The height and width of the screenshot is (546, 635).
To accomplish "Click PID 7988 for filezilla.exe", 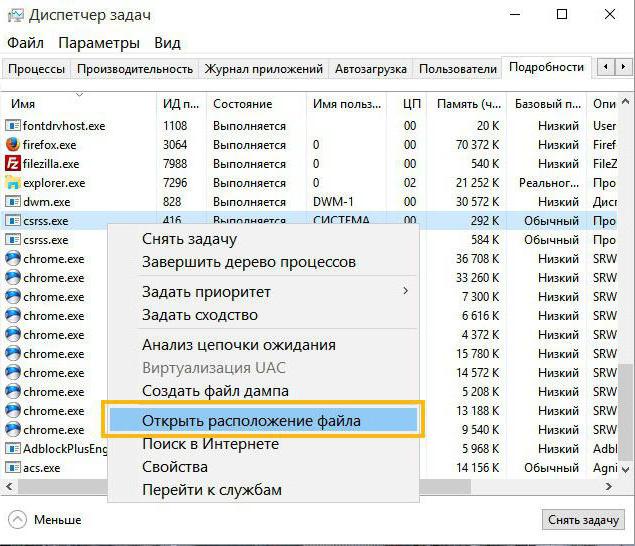I will point(175,164).
